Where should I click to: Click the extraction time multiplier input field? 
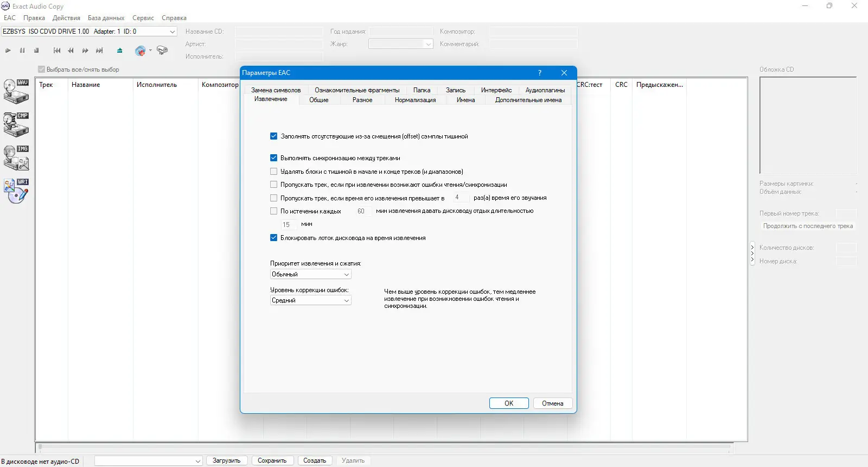[459, 198]
